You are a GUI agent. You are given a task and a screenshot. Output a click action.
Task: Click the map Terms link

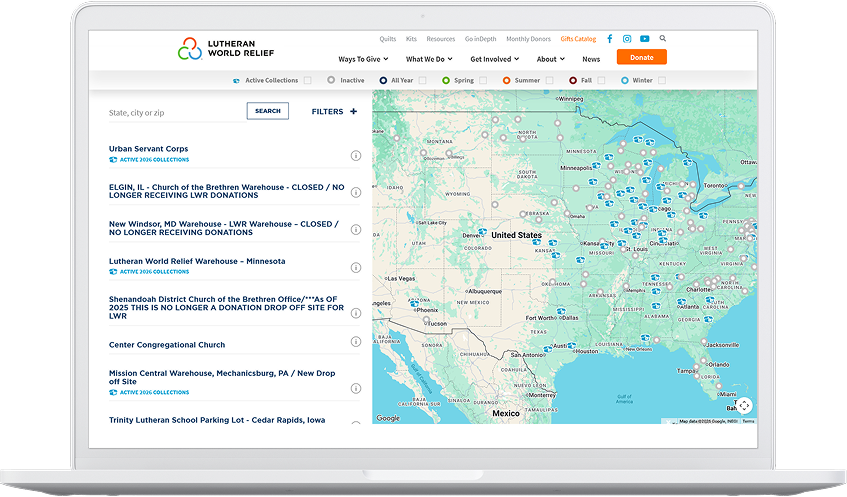pyautogui.click(x=748, y=421)
